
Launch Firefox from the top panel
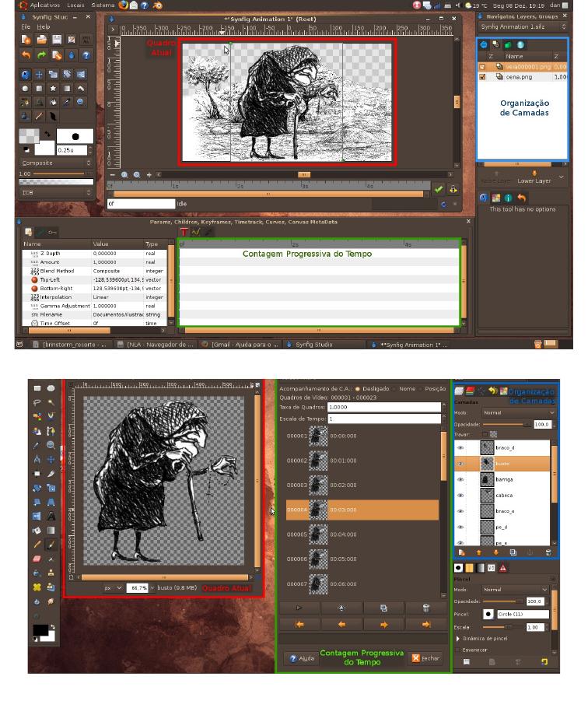[123, 5]
